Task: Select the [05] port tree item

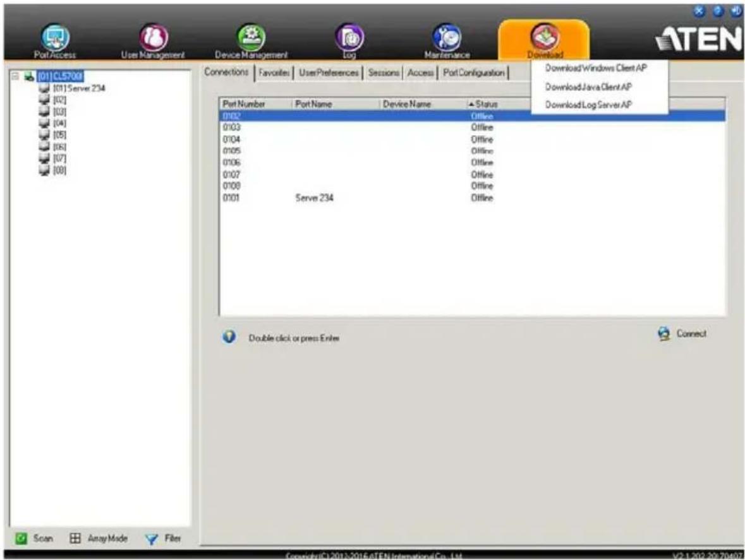Action: pyautogui.click(x=59, y=134)
